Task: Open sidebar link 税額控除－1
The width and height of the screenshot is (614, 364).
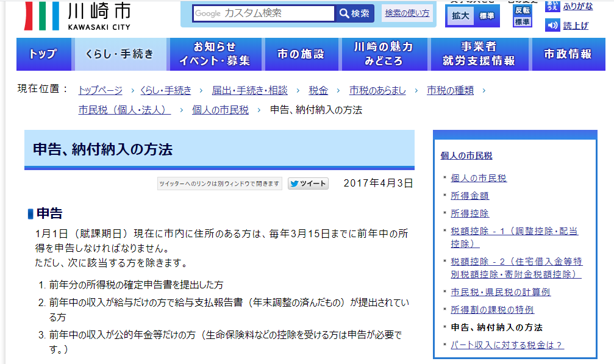Action: pos(514,237)
